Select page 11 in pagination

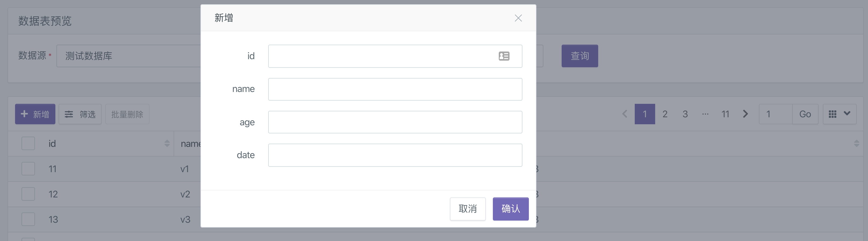pyautogui.click(x=725, y=114)
